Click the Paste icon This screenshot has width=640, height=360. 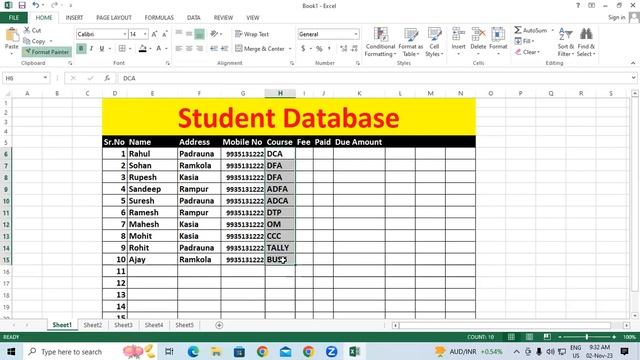click(11, 35)
